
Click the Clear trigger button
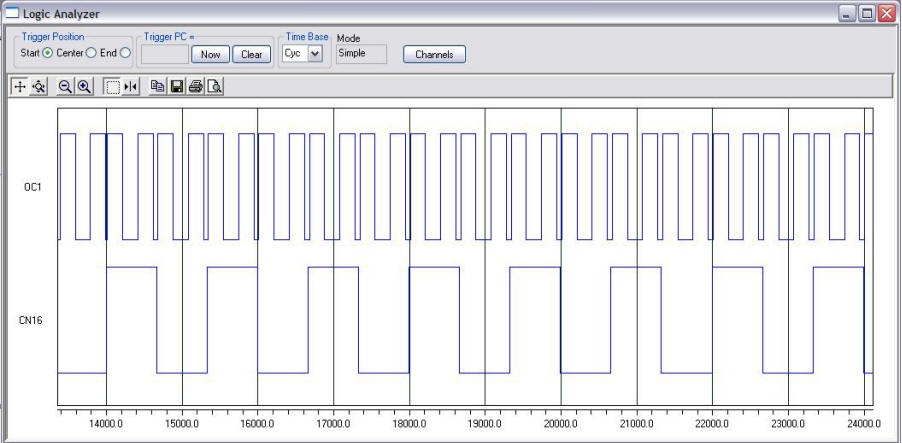(x=252, y=55)
